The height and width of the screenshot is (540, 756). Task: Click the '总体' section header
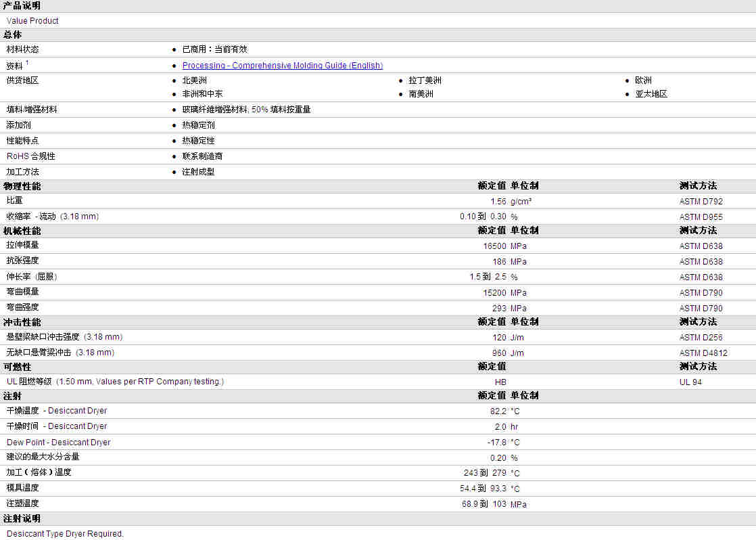[x=13, y=35]
